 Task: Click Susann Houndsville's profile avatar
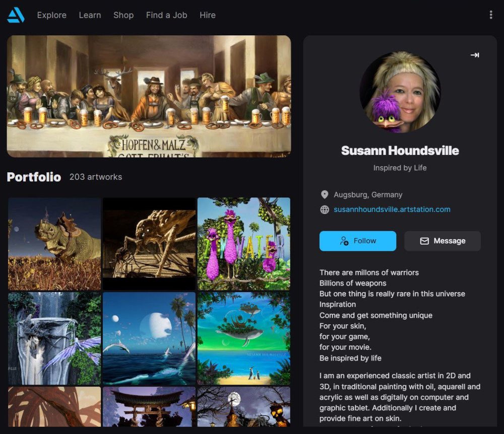(400, 92)
